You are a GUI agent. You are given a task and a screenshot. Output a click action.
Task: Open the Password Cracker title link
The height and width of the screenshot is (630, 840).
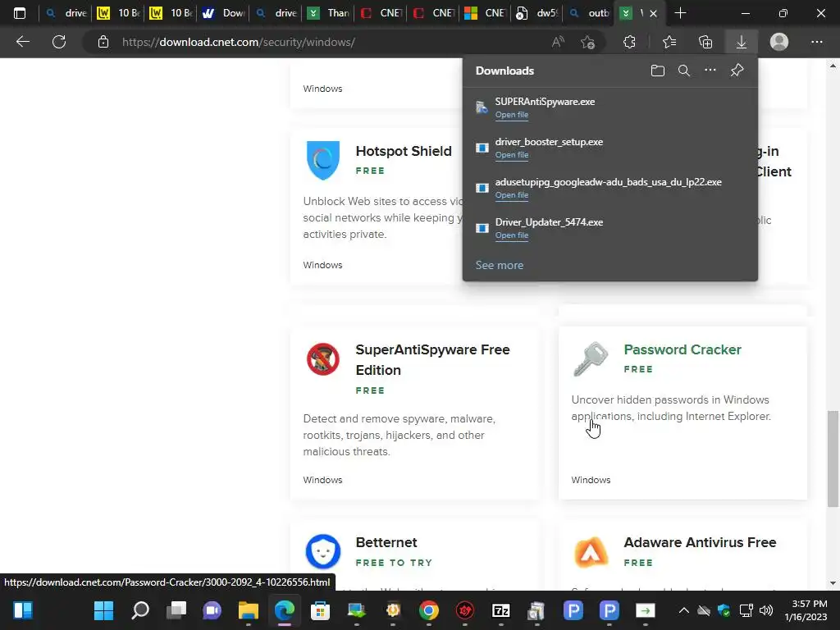tap(682, 349)
